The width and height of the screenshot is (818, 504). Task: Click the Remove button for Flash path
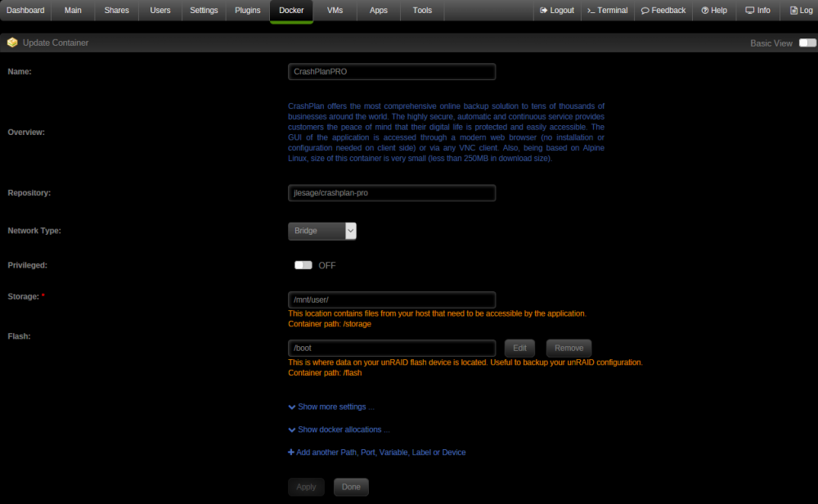coord(569,348)
